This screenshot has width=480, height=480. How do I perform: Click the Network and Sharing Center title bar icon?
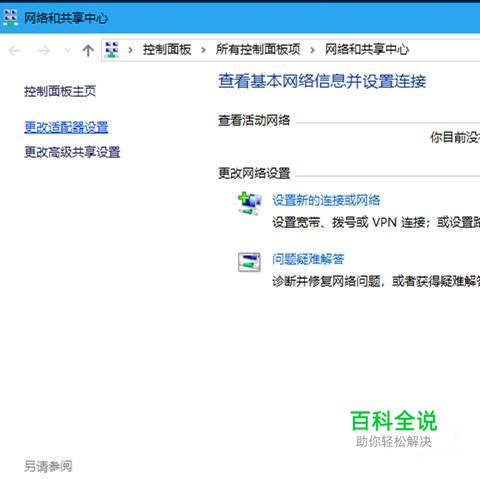[10, 18]
